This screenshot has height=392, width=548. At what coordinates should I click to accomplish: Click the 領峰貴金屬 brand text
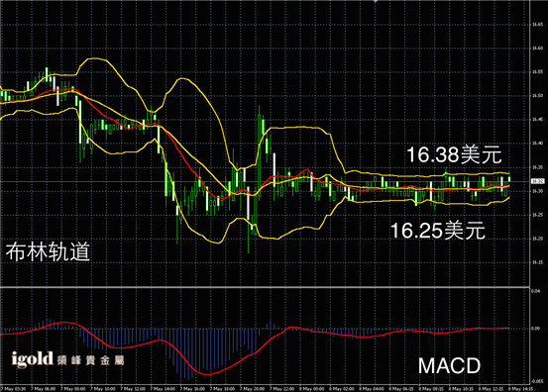point(90,360)
